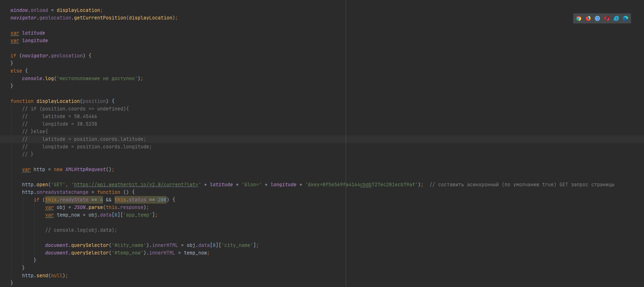The height and width of the screenshot is (287, 644).
Task: Open preview in Microsoft Edge
Action: [626, 18]
